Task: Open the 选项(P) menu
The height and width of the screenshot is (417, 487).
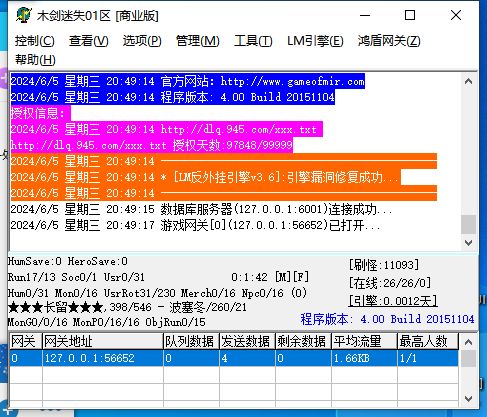Action: (142, 41)
